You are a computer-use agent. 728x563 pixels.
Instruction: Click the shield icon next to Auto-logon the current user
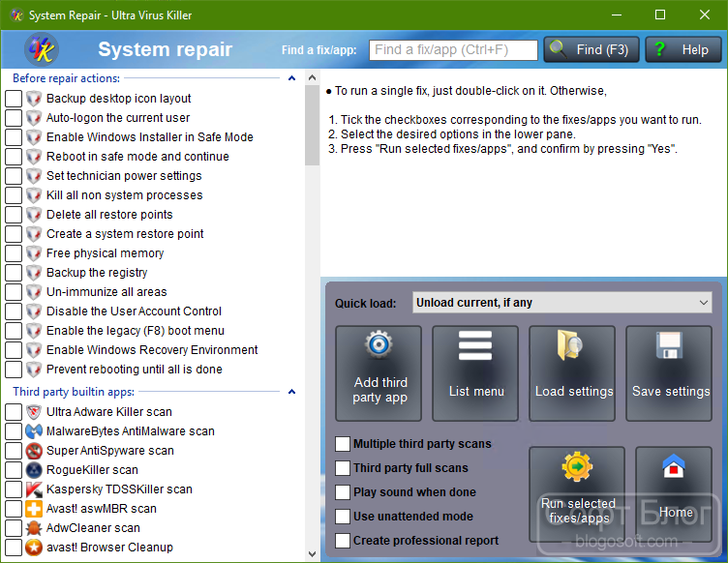point(34,118)
